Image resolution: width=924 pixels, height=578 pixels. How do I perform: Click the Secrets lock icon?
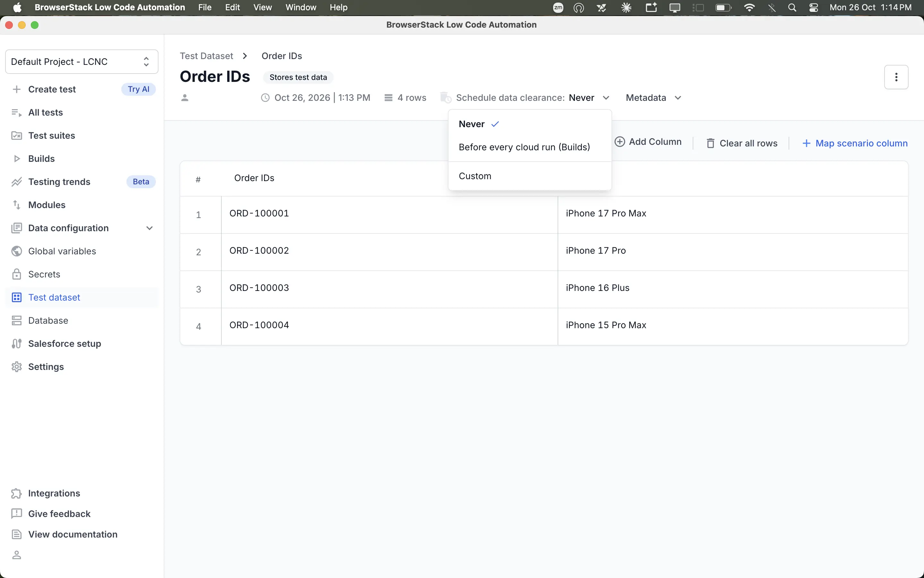point(16,274)
